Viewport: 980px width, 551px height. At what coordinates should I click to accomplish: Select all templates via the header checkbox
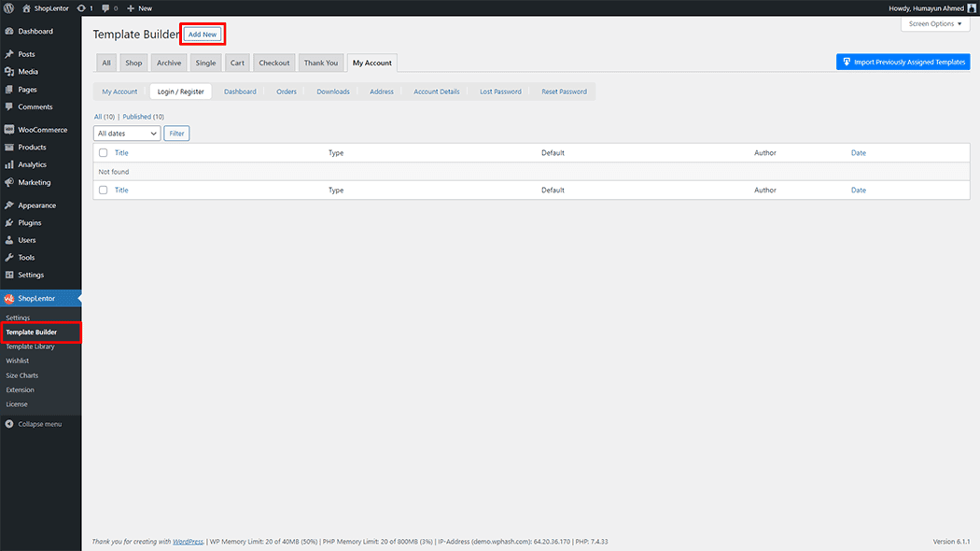103,152
